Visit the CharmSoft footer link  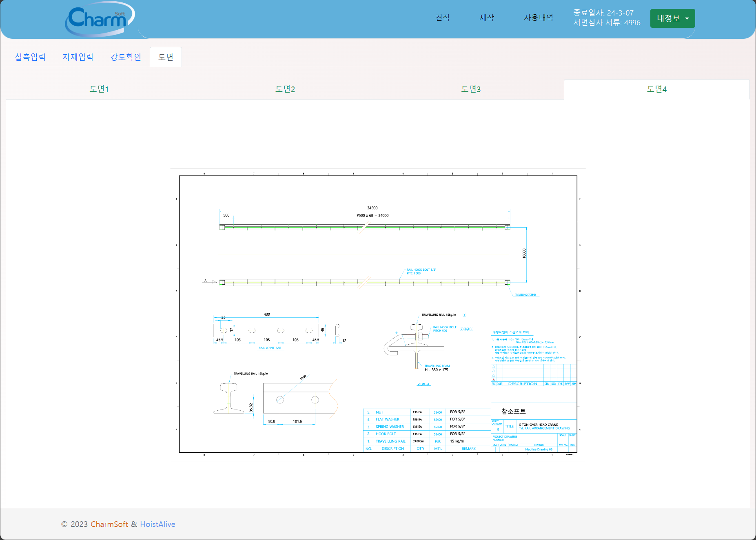pos(109,524)
